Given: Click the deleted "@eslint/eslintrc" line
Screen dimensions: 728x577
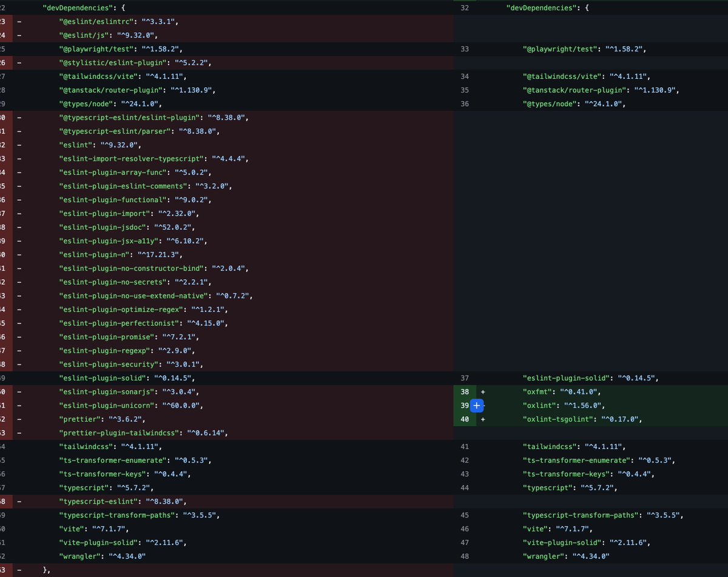Looking at the screenshot, I should point(227,22).
